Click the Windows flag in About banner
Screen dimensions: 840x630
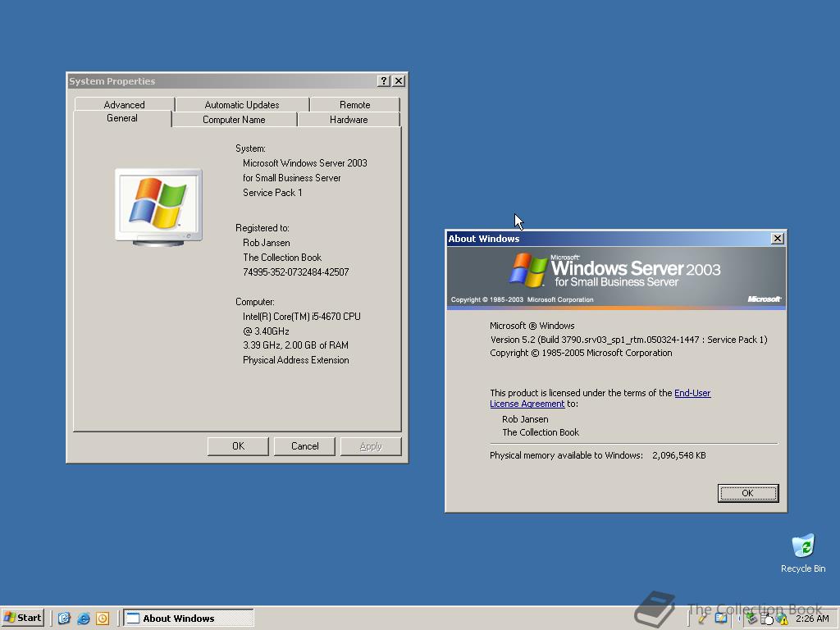point(527,269)
